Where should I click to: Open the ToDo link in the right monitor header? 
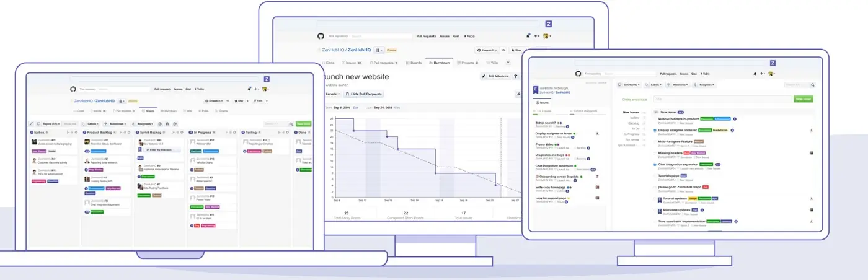[705, 74]
